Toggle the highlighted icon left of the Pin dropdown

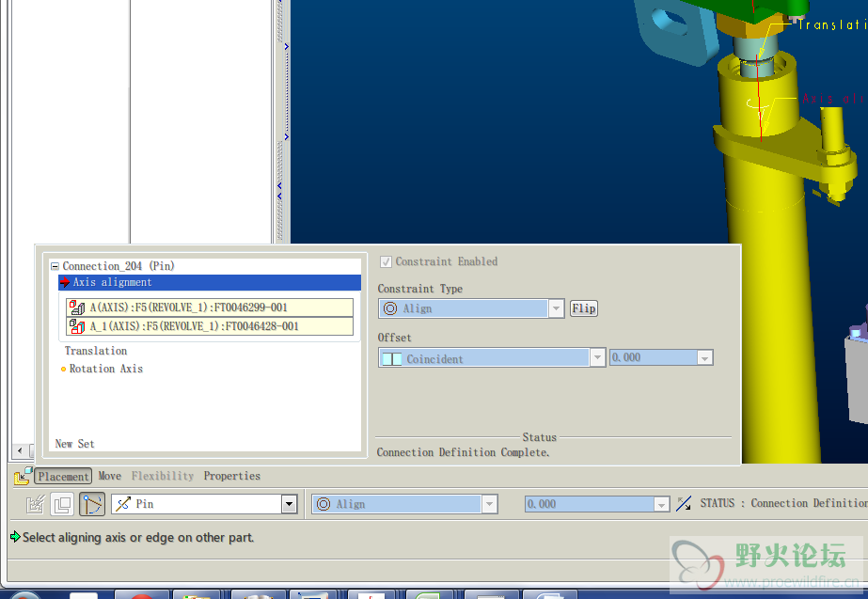coord(92,504)
